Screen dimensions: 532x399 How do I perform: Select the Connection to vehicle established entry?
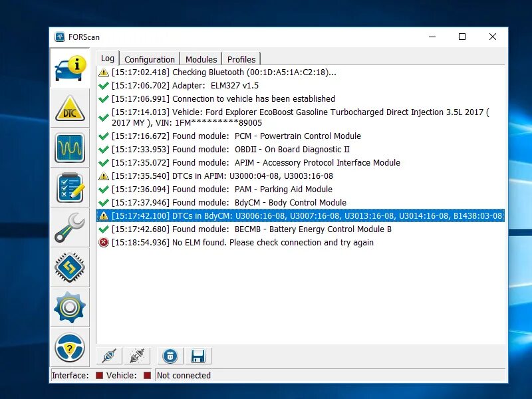click(301, 98)
